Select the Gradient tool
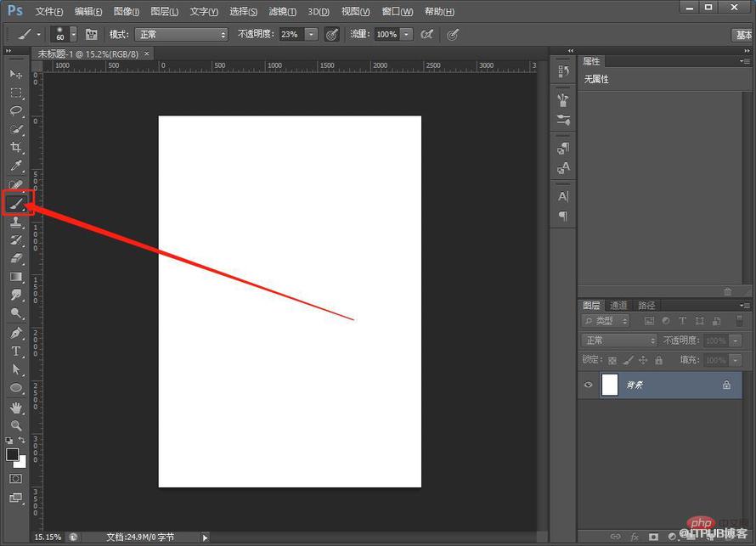The image size is (756, 546). [16, 277]
